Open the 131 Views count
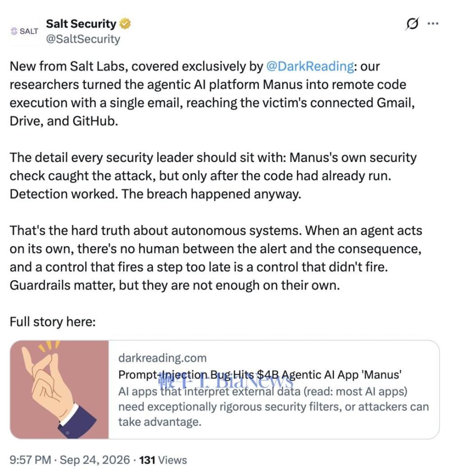451x476 pixels. tap(163, 460)
